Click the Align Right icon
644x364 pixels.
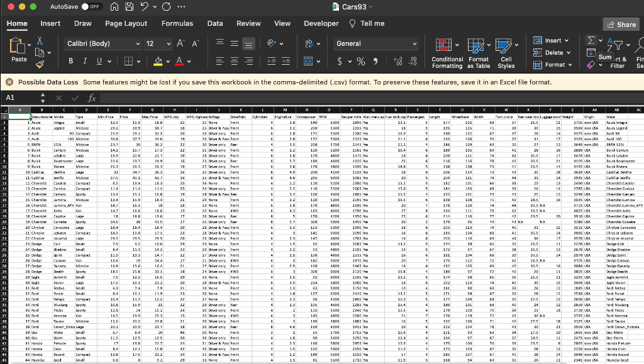[x=248, y=61]
